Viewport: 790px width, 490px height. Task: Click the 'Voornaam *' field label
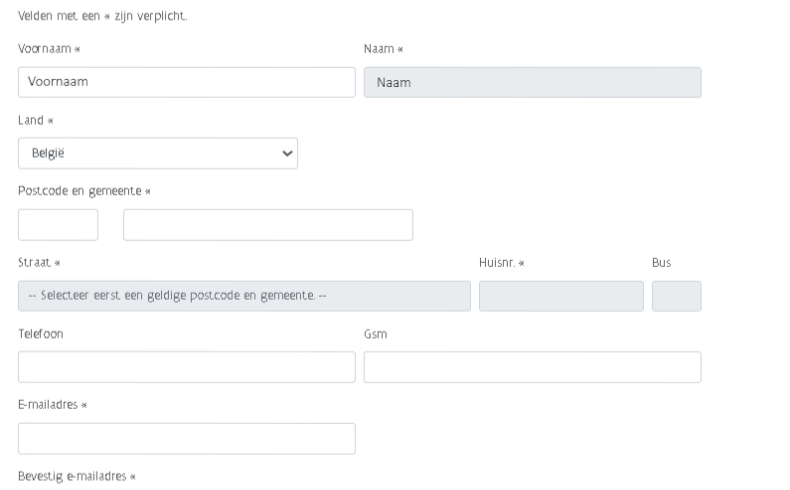pyautogui.click(x=49, y=49)
